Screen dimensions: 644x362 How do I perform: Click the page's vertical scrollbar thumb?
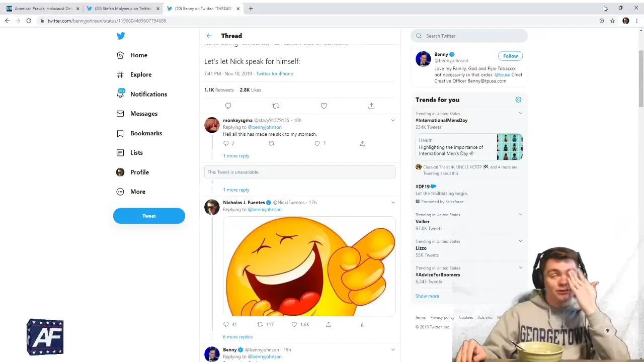click(640, 78)
